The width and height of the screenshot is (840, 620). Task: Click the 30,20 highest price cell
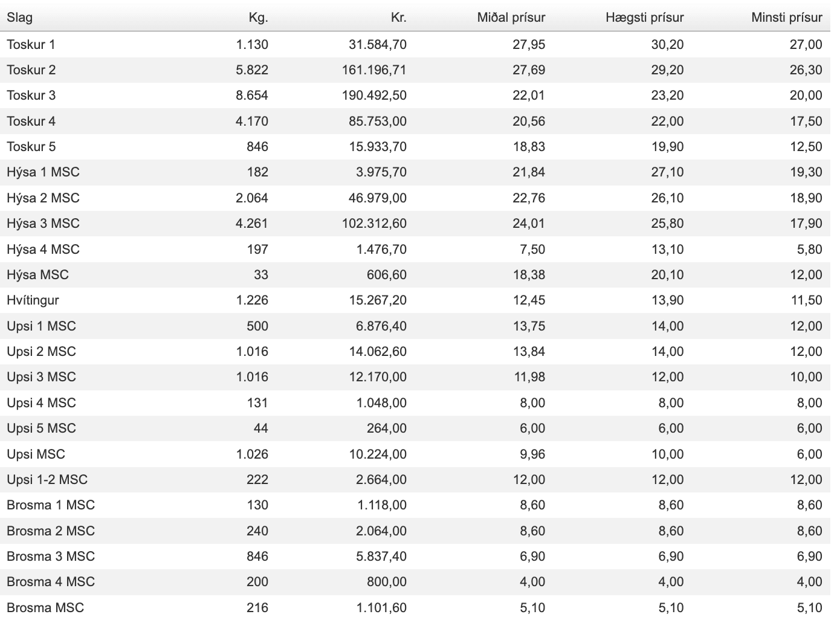[667, 44]
